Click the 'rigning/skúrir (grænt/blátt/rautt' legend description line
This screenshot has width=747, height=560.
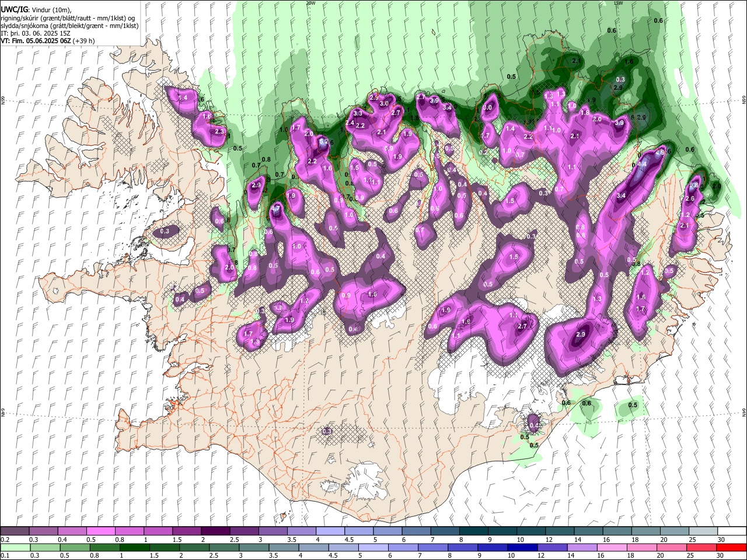click(x=68, y=18)
